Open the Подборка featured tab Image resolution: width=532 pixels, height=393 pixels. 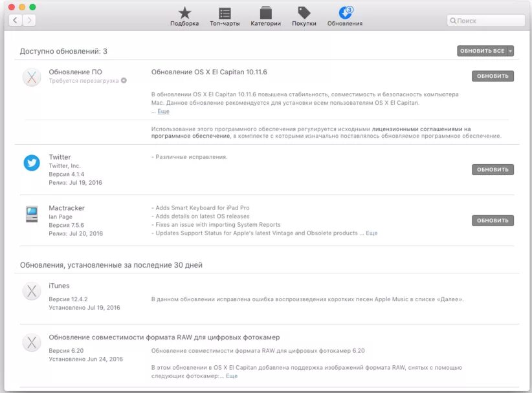184,17
